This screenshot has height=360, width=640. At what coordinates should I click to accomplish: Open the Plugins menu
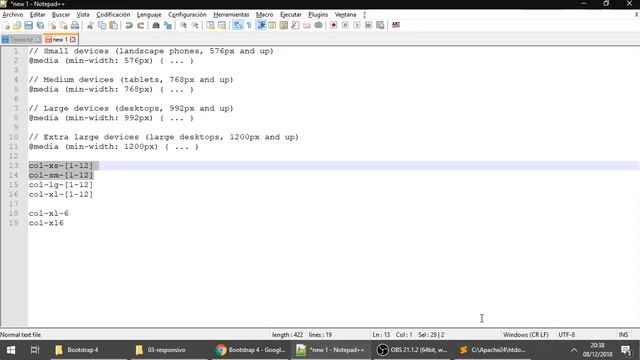coord(318,15)
